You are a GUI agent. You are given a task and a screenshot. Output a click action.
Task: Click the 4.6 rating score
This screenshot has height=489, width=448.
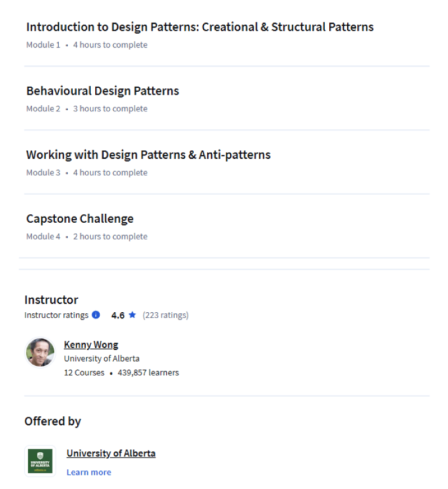[x=118, y=316]
